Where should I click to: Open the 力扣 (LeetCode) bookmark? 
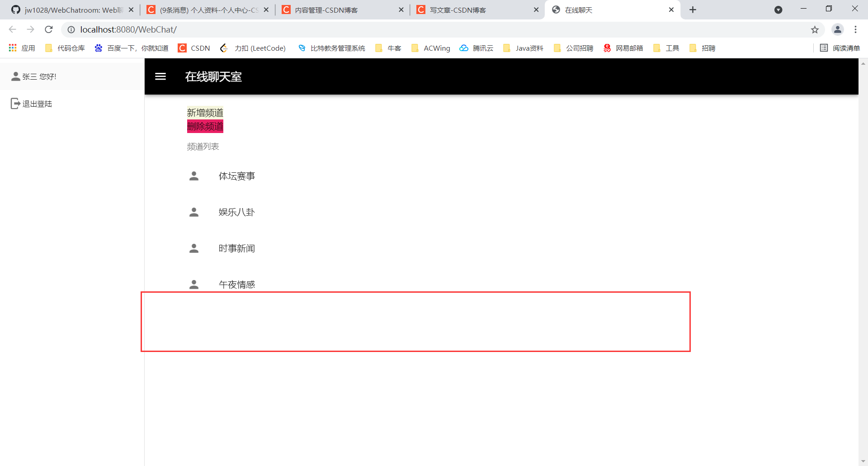click(253, 48)
